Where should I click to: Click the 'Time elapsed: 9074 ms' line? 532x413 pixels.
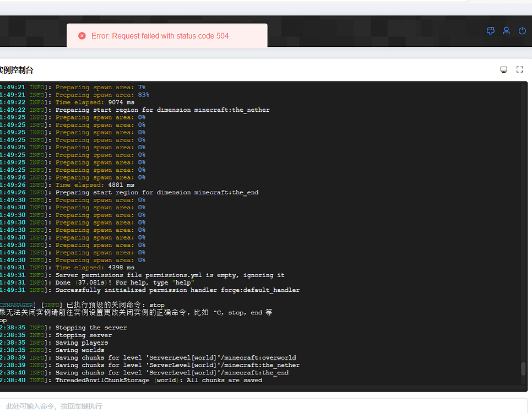pyautogui.click(x=95, y=102)
